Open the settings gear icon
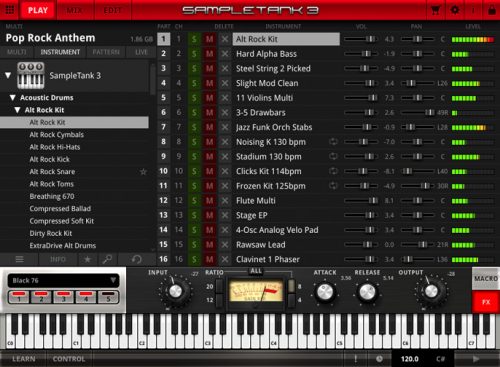The width and height of the screenshot is (500, 367). click(x=455, y=10)
